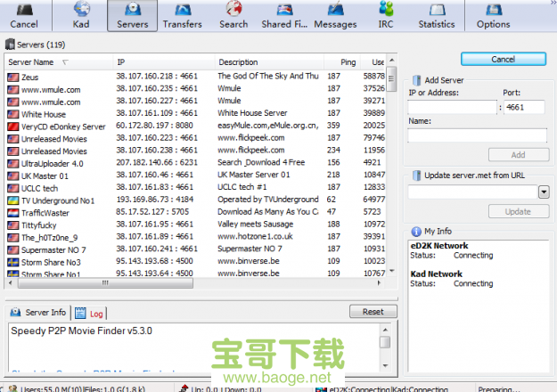The height and width of the screenshot is (392, 557).
Task: Click the Log tab notepad icon
Action: pos(80,313)
